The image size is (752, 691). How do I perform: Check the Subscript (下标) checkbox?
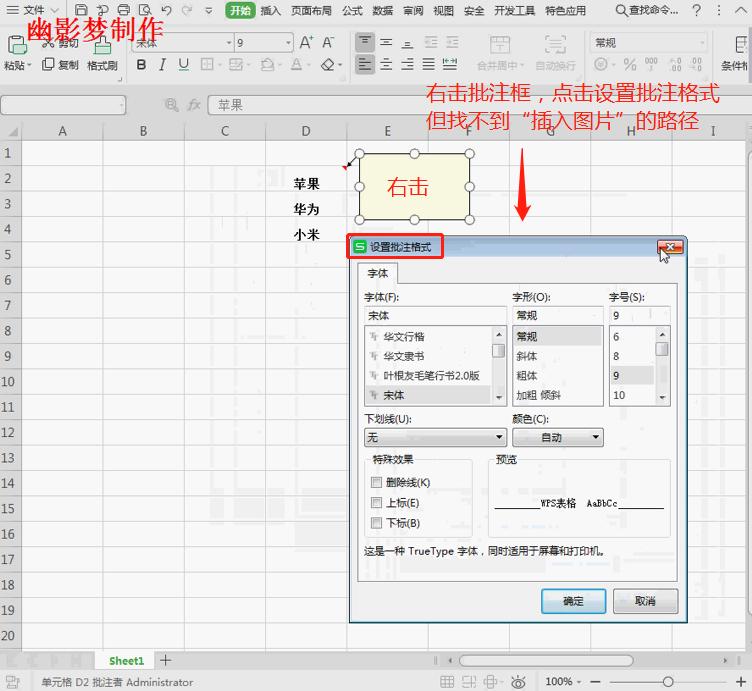coord(376,523)
